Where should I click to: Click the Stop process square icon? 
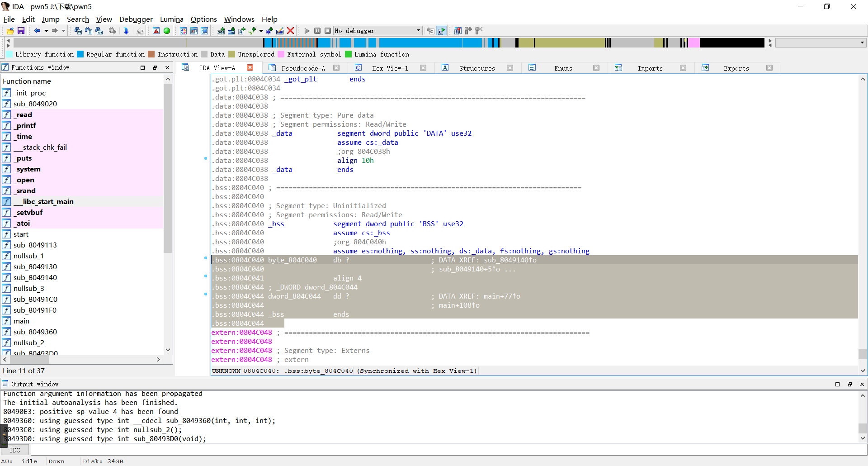tap(328, 31)
